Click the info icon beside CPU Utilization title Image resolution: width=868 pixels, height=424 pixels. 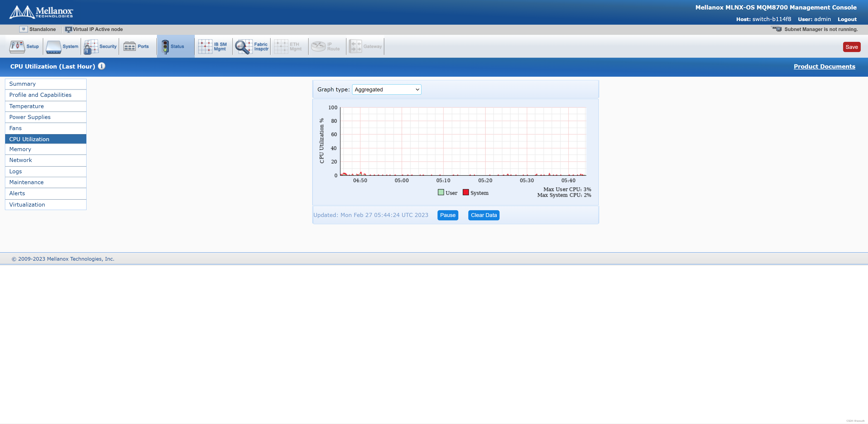click(x=101, y=66)
